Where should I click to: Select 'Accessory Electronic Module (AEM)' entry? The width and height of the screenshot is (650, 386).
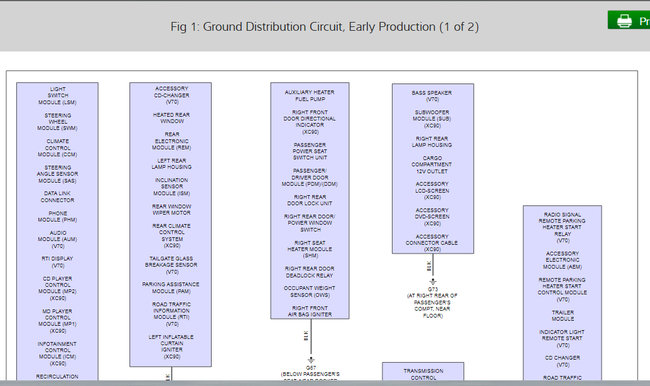point(563,260)
